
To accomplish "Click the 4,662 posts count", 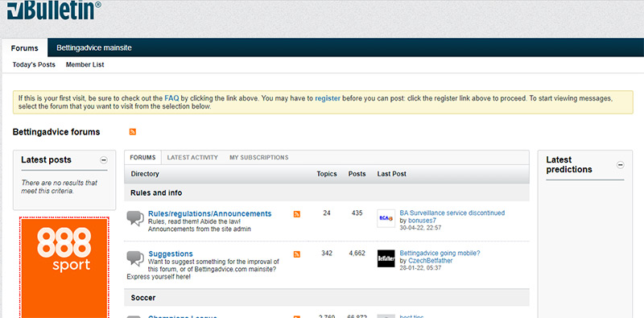I will [357, 254].
